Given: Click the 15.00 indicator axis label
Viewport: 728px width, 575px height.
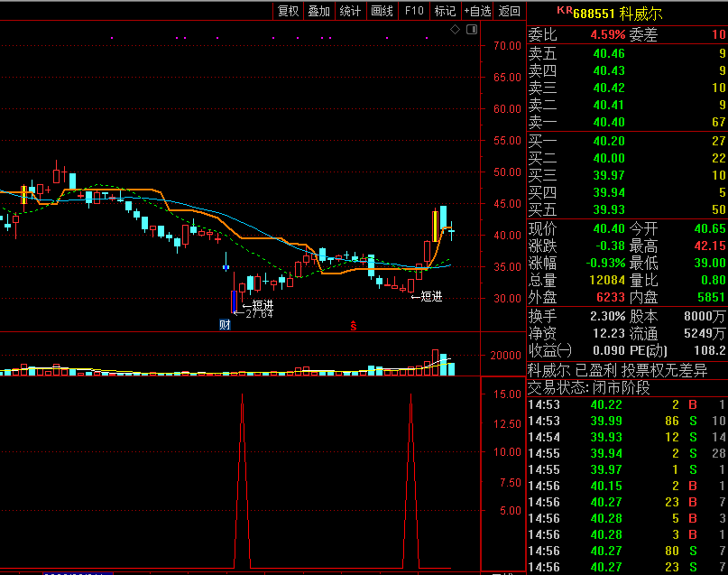Looking at the screenshot, I should 508,394.
